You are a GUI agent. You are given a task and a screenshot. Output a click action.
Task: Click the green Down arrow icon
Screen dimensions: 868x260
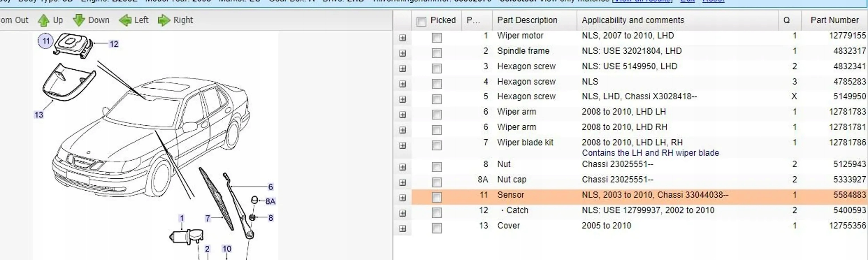pyautogui.click(x=79, y=20)
